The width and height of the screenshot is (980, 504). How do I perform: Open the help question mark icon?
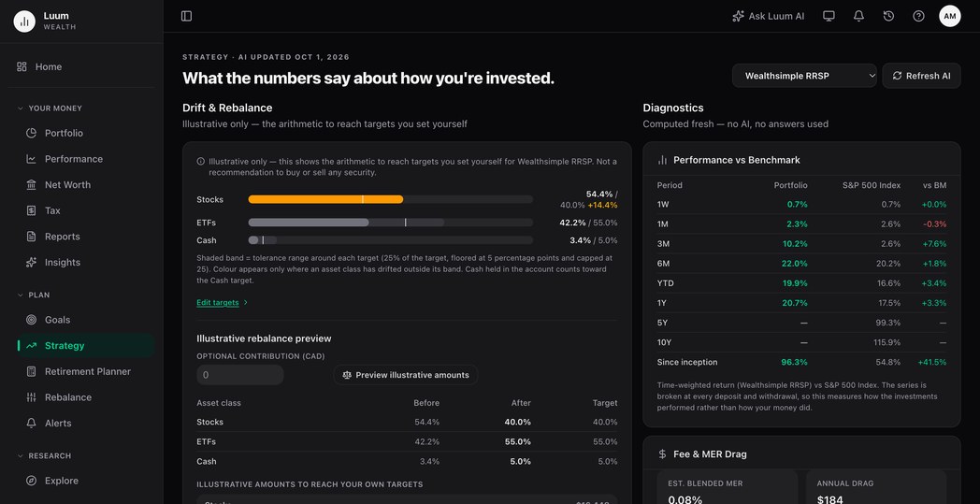(x=918, y=16)
